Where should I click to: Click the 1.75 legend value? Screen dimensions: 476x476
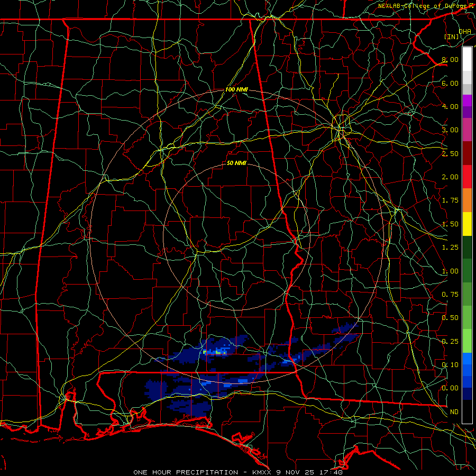tap(450, 200)
